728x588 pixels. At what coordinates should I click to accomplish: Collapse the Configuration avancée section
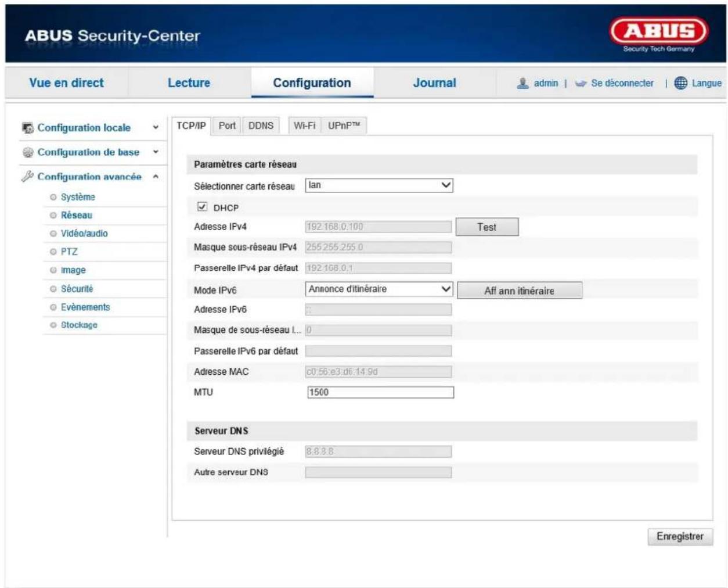(x=156, y=177)
